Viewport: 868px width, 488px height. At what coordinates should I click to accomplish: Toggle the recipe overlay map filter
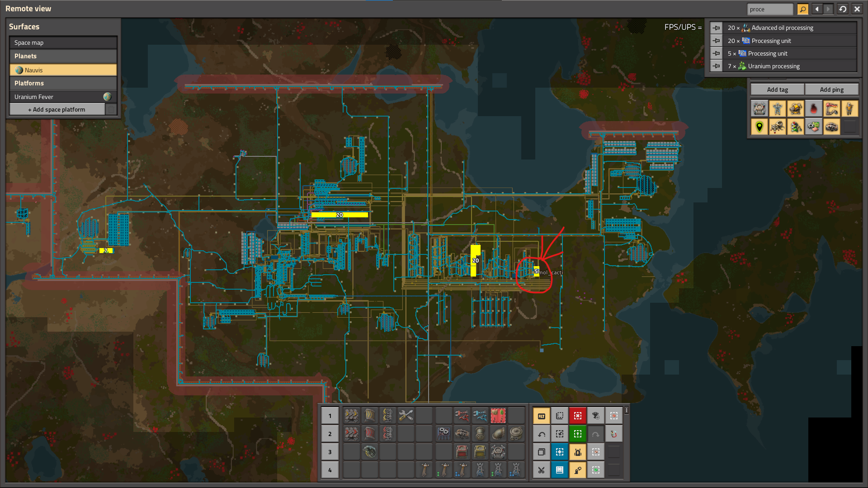pyautogui.click(x=814, y=127)
